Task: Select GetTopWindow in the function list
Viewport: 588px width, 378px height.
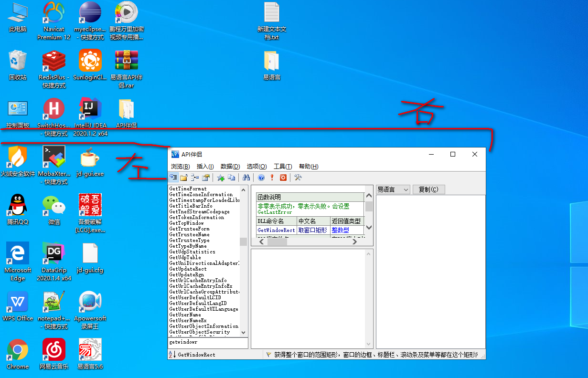Action: click(x=186, y=223)
